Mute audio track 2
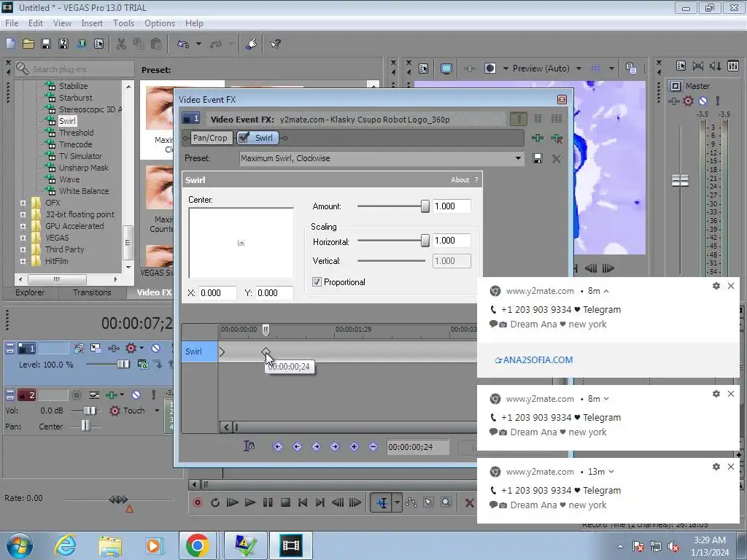This screenshot has width=747, height=560. 136,394
